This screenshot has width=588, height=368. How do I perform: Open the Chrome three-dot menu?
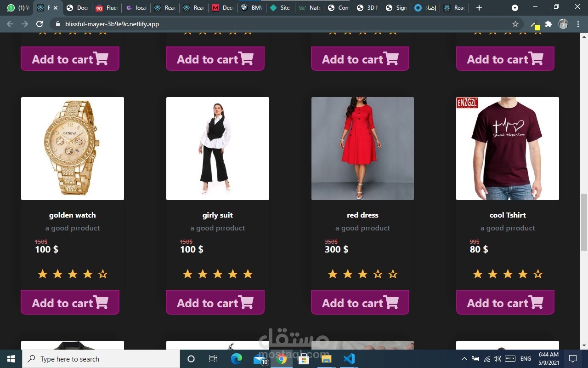click(578, 24)
